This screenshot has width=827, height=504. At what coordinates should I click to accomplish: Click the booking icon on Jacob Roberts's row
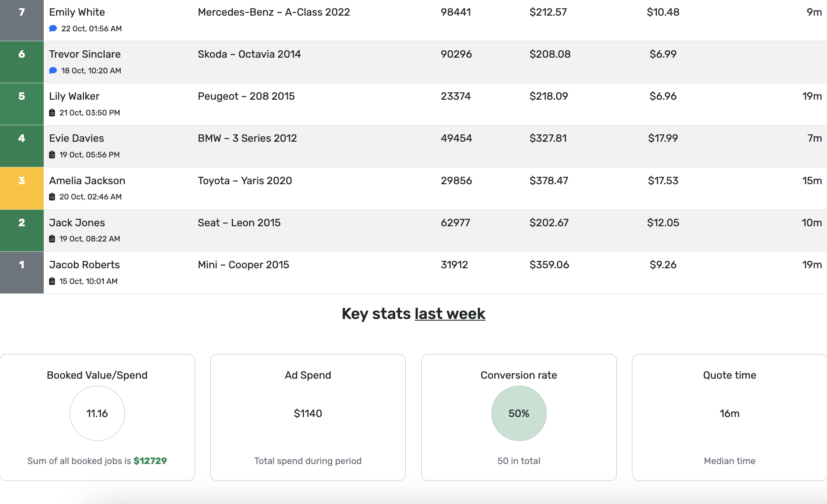click(x=52, y=281)
